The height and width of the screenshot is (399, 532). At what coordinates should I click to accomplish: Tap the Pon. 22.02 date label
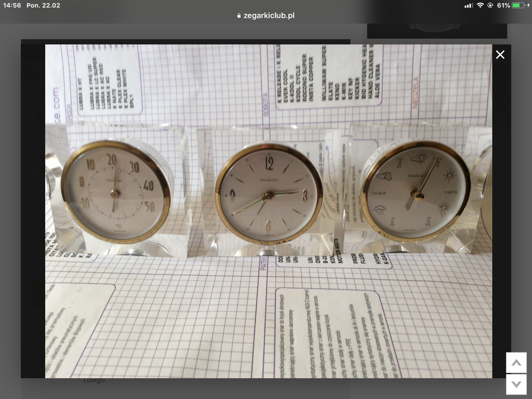43,5
